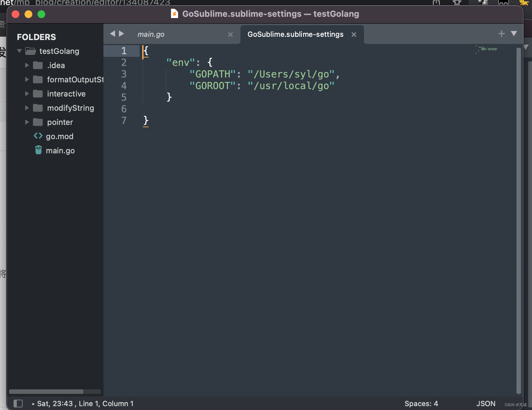Click the modifyString folder icon

(37, 108)
